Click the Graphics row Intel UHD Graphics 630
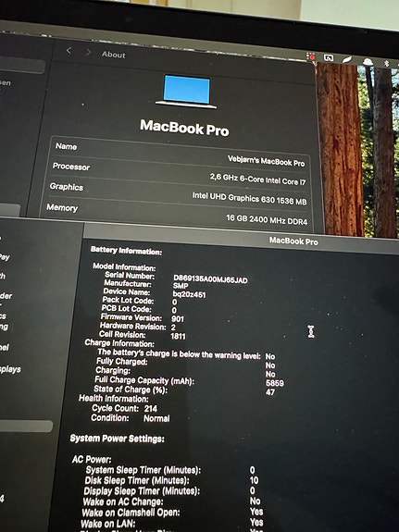This screenshot has width=399, height=532. click(x=249, y=199)
